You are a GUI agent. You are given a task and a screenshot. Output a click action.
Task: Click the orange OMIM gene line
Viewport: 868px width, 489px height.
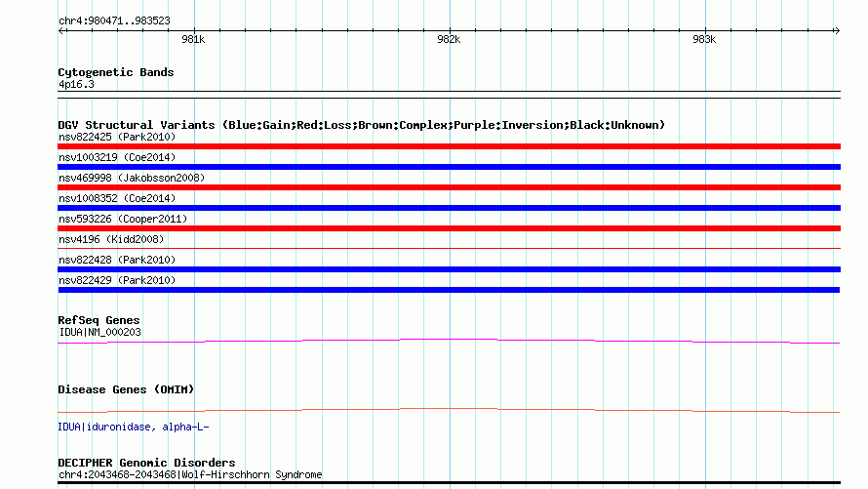click(449, 409)
